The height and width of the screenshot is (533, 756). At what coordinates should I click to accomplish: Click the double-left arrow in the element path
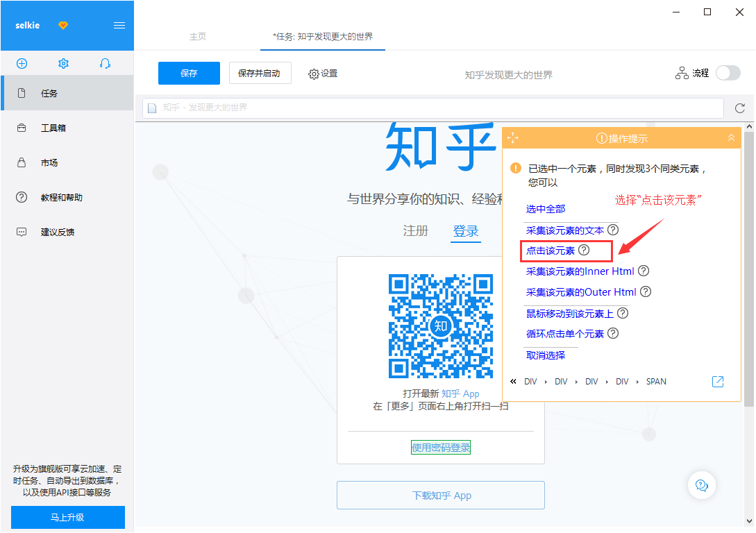tap(513, 381)
